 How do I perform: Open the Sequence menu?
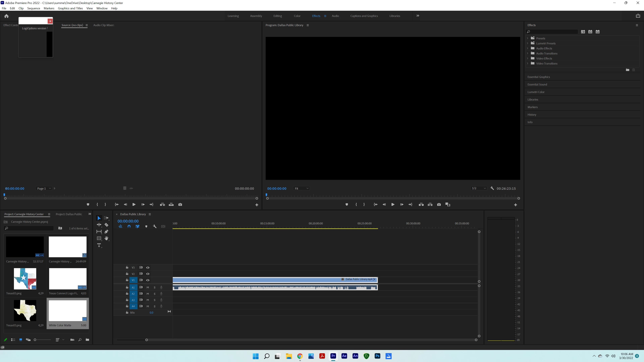coord(34,8)
